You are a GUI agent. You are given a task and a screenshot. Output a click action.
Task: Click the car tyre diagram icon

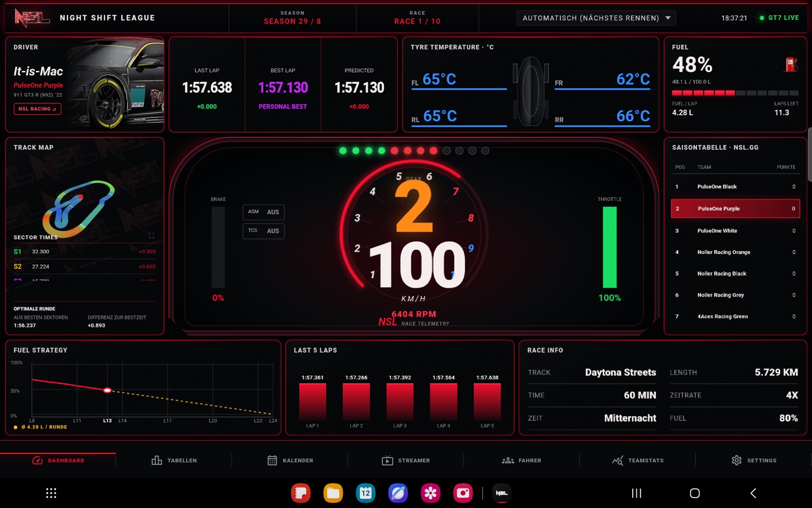[530, 90]
